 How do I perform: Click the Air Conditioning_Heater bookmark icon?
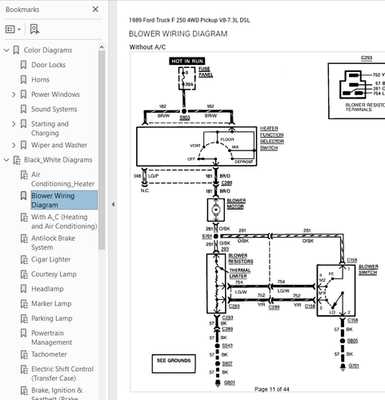coord(24,175)
